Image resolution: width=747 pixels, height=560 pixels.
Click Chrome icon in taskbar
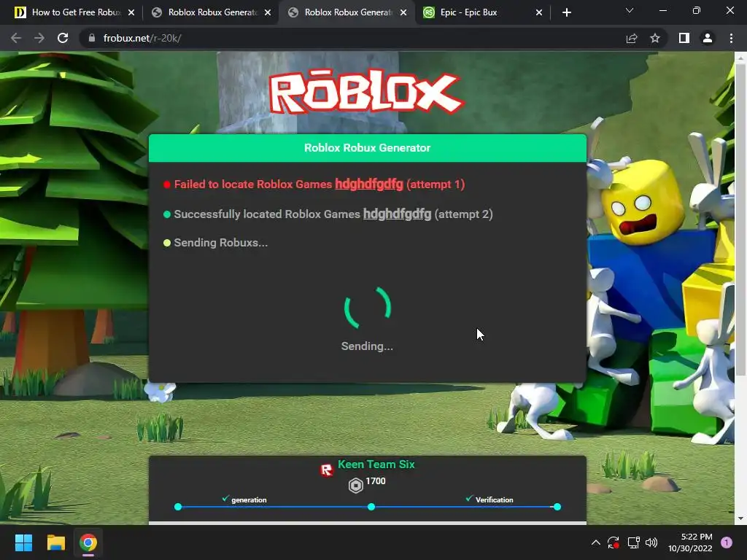click(x=88, y=542)
